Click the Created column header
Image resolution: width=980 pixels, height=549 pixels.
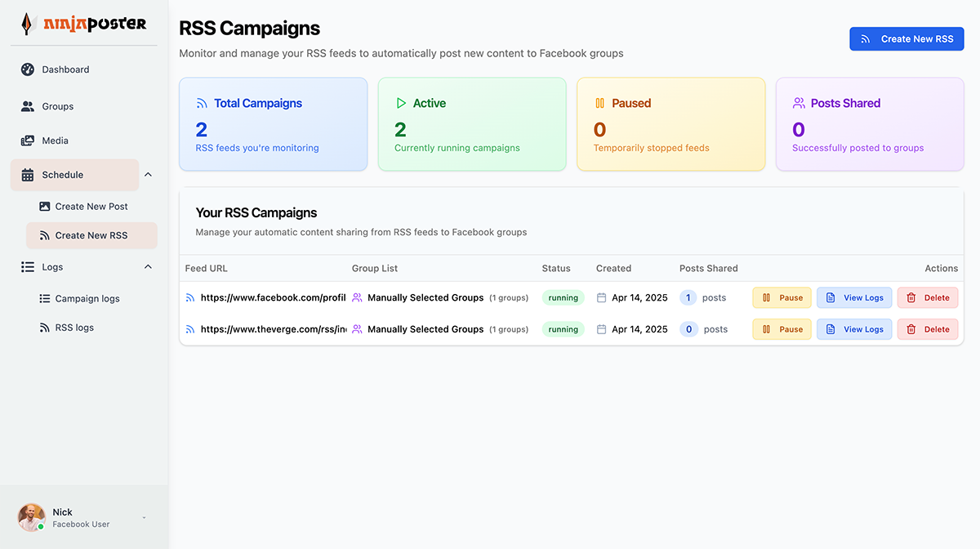click(x=613, y=268)
